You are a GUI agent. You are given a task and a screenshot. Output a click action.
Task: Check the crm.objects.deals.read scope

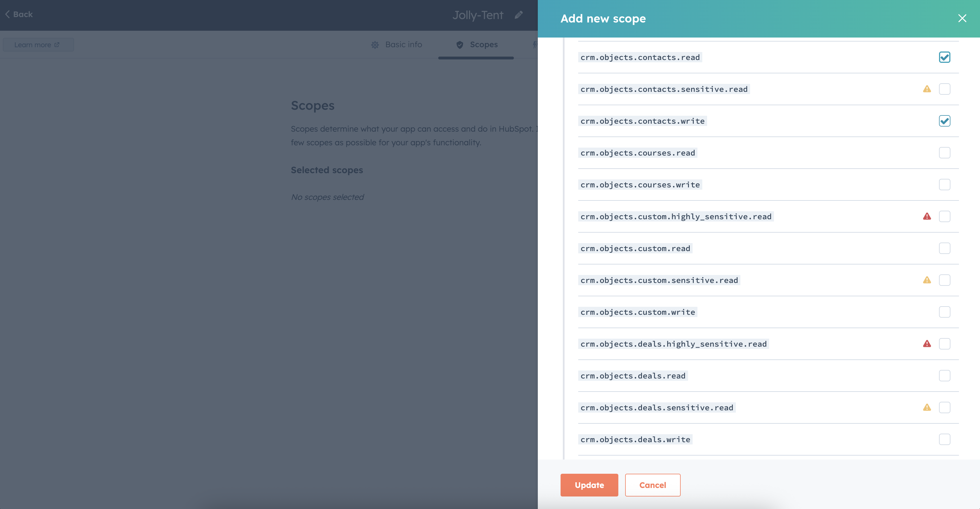tap(944, 376)
